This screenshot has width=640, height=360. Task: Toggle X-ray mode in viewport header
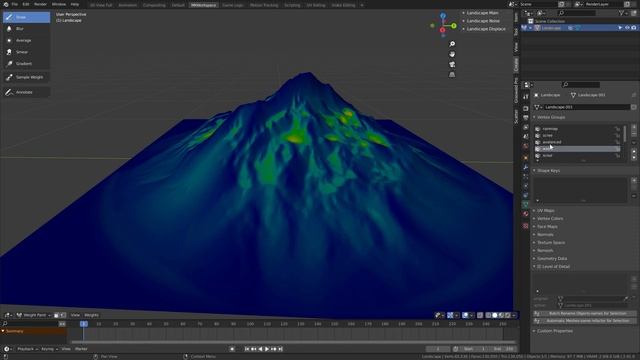pos(480,315)
